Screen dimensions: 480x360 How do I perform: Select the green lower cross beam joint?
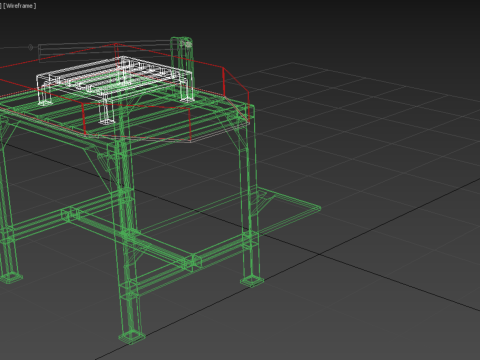click(193, 263)
